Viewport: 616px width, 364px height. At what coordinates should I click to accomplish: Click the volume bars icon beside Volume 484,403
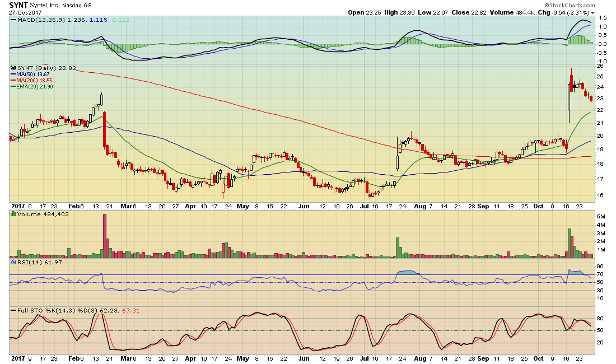[x=13, y=214]
